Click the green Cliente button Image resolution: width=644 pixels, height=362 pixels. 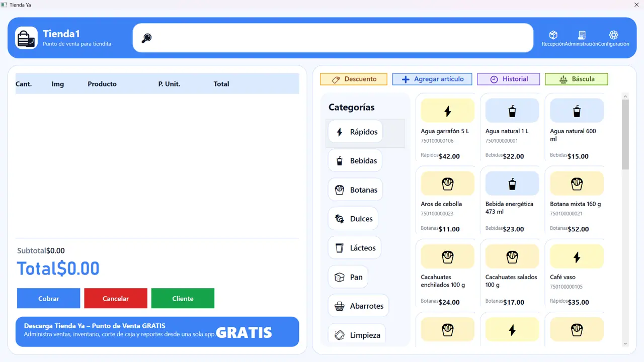pos(183,298)
